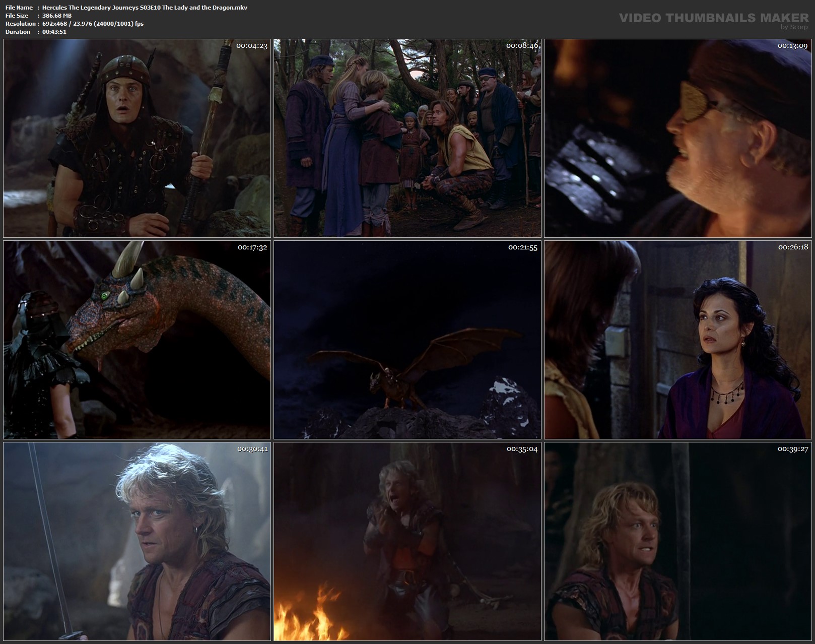Image resolution: width=815 pixels, height=644 pixels.
Task: Open the swordsman thumbnail at 00:30:41
Action: point(137,541)
